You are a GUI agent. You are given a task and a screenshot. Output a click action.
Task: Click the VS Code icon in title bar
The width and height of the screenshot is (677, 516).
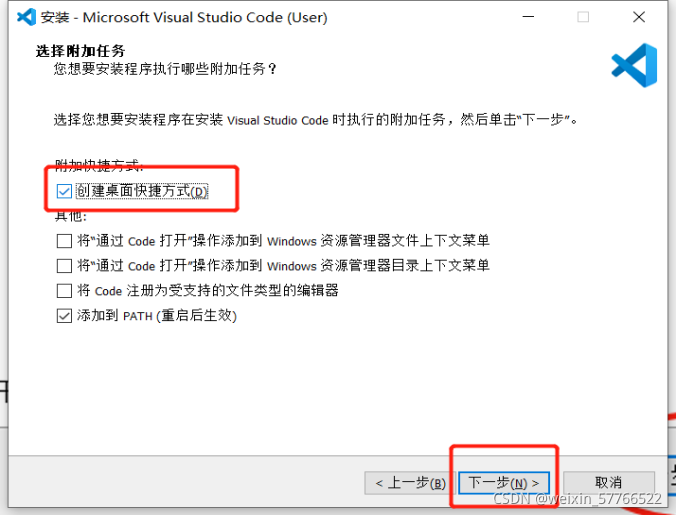pyautogui.click(x=26, y=17)
